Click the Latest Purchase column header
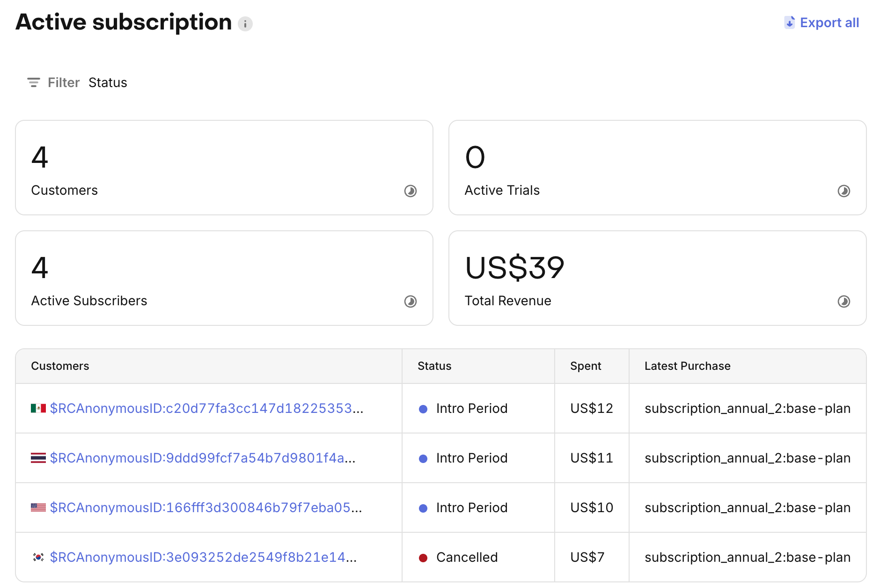Image resolution: width=880 pixels, height=588 pixels. (x=687, y=366)
